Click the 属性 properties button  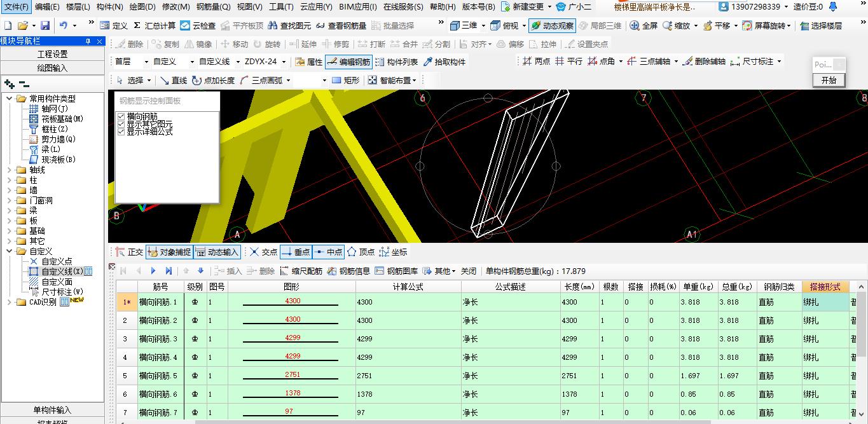coord(309,62)
